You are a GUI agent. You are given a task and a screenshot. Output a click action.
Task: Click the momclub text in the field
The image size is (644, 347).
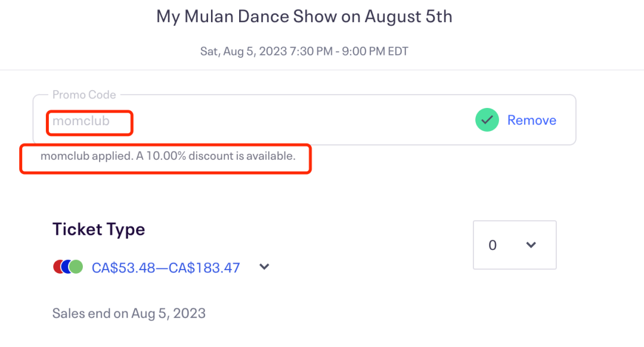click(x=81, y=121)
